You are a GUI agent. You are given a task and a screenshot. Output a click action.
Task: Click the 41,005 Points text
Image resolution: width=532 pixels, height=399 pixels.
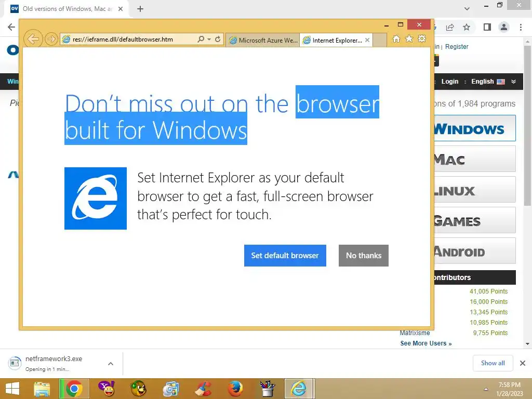click(488, 291)
